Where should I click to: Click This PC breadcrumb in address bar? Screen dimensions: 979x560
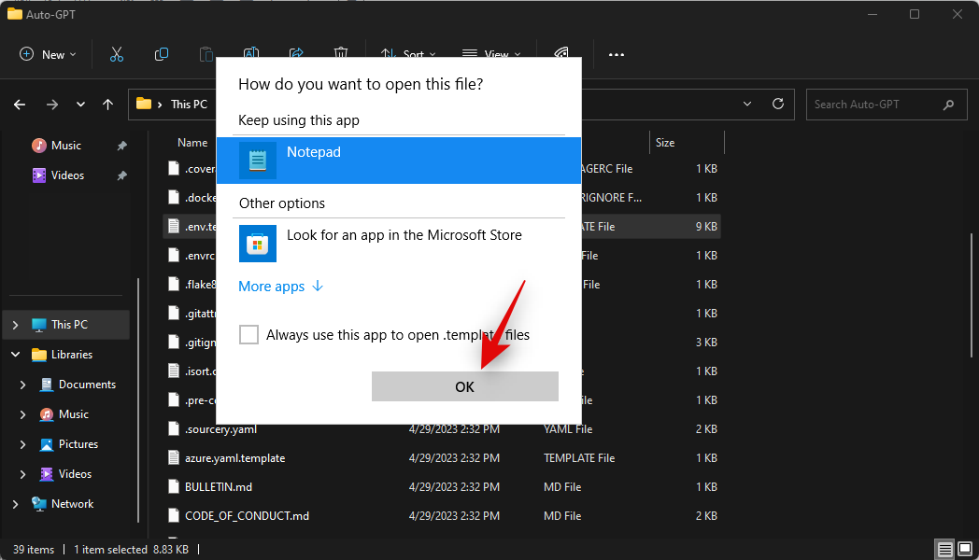click(x=190, y=105)
